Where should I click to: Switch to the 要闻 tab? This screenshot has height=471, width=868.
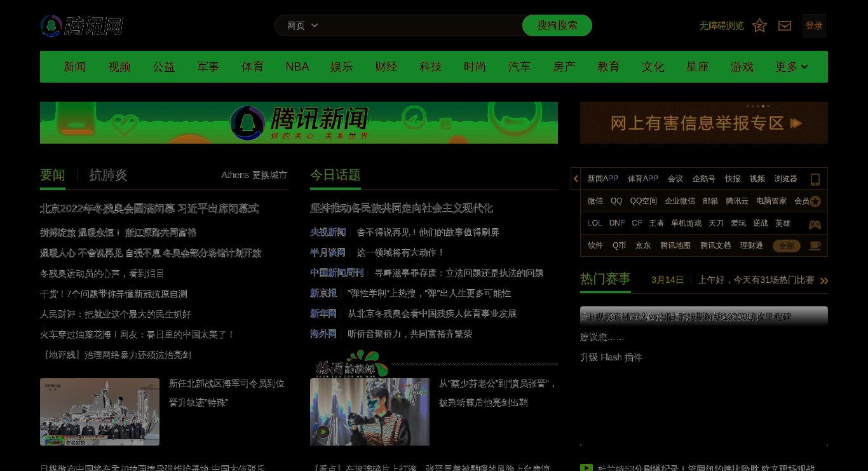[53, 175]
